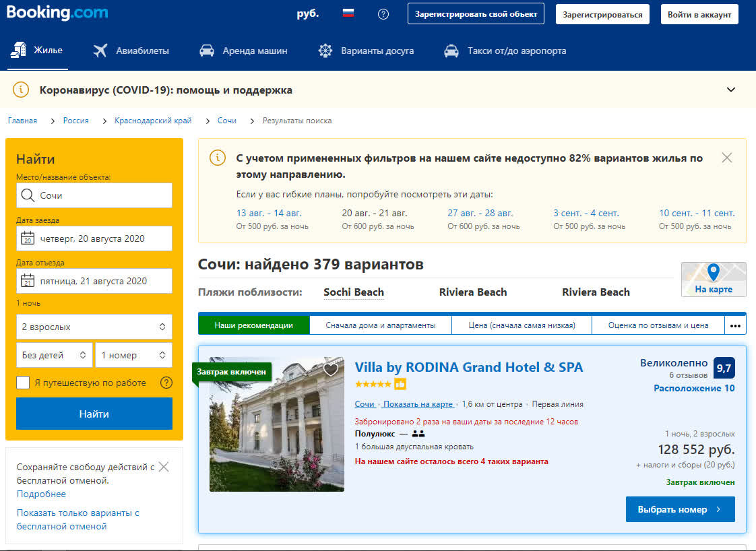Select dates 10 сент. - 11 сент.

click(x=697, y=213)
